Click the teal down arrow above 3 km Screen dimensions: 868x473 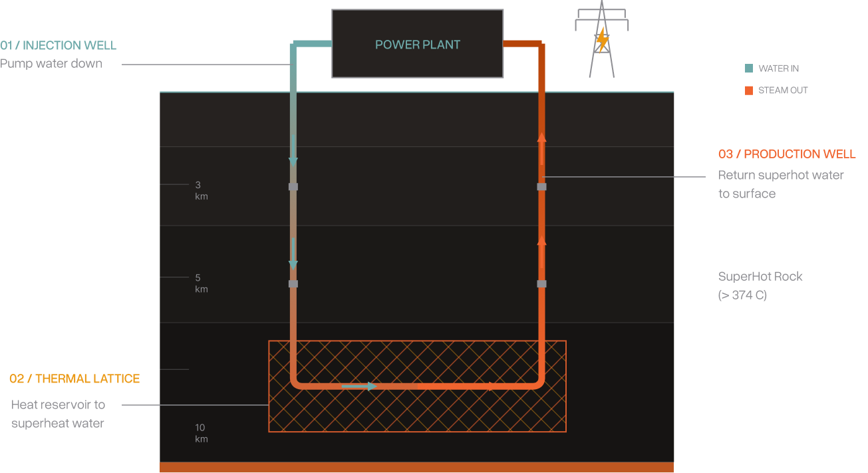(x=293, y=150)
